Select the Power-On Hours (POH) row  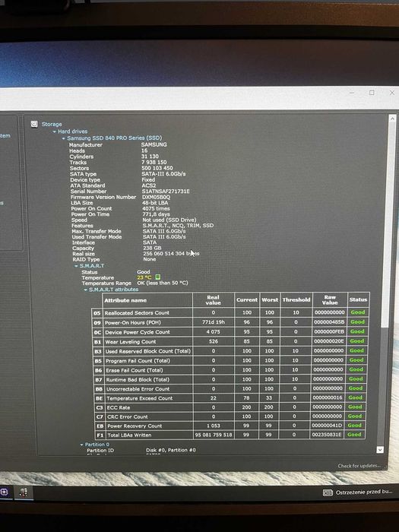[230, 322]
